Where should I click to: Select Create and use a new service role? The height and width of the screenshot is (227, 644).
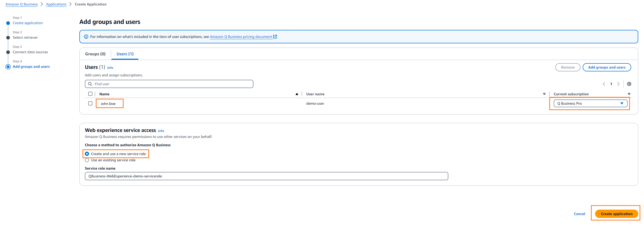click(87, 154)
